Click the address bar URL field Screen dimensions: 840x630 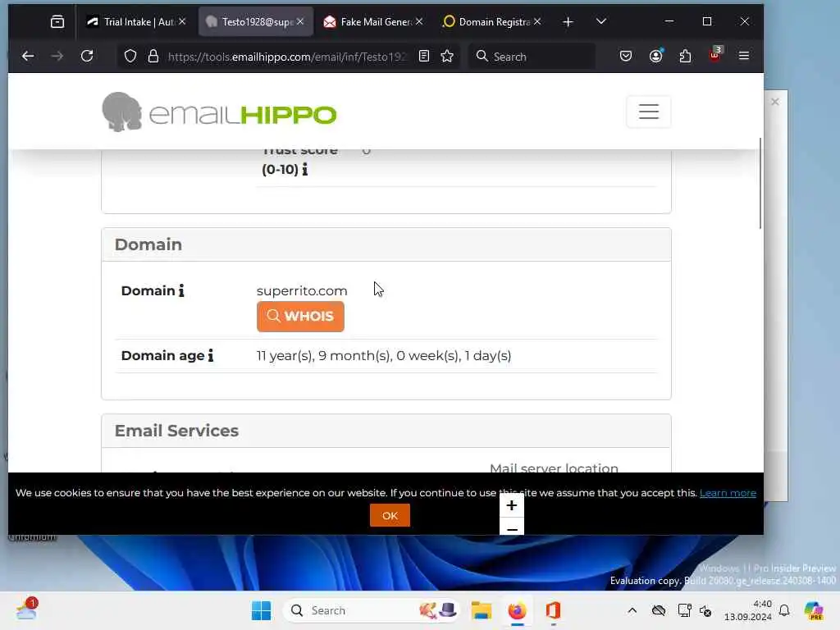click(287, 57)
